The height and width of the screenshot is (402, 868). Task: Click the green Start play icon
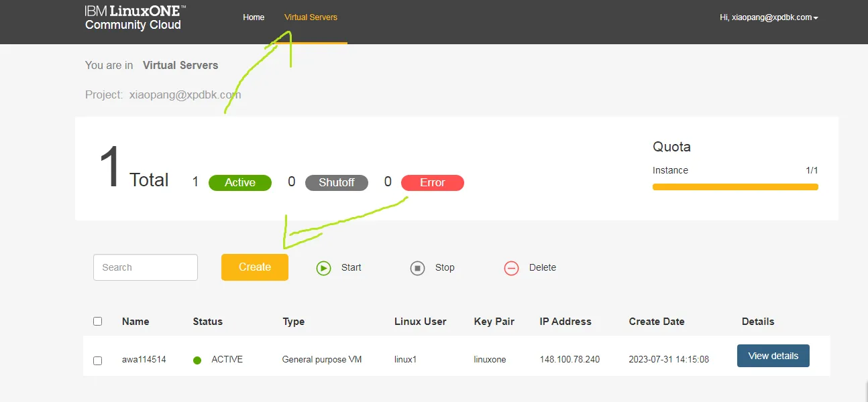pos(324,268)
